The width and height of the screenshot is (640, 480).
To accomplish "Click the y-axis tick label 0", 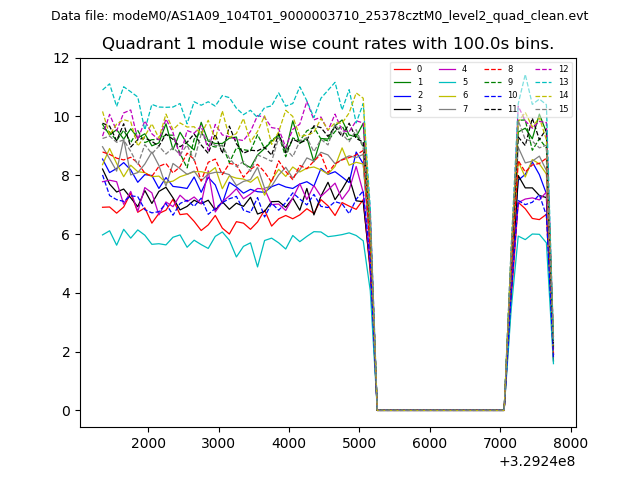I will point(65,411).
